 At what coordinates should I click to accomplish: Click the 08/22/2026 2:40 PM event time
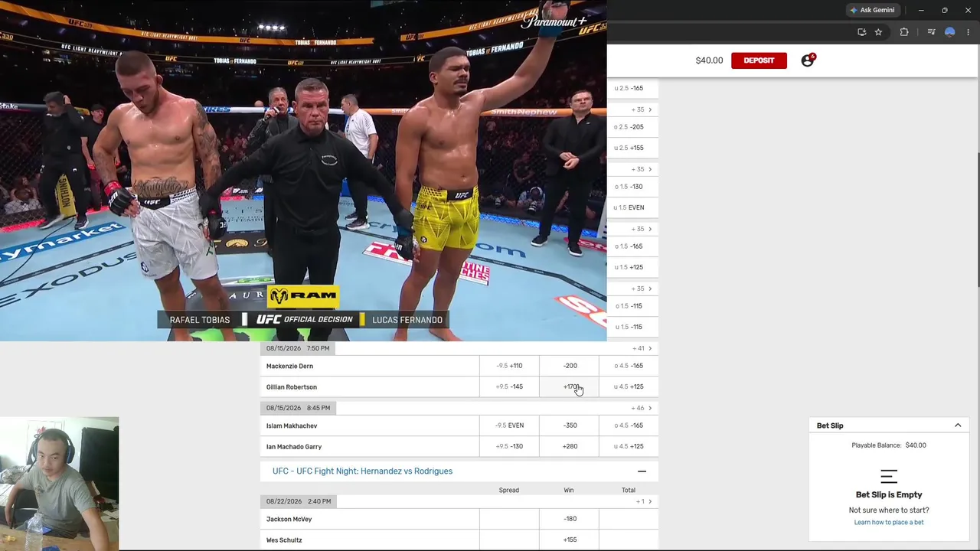299,501
